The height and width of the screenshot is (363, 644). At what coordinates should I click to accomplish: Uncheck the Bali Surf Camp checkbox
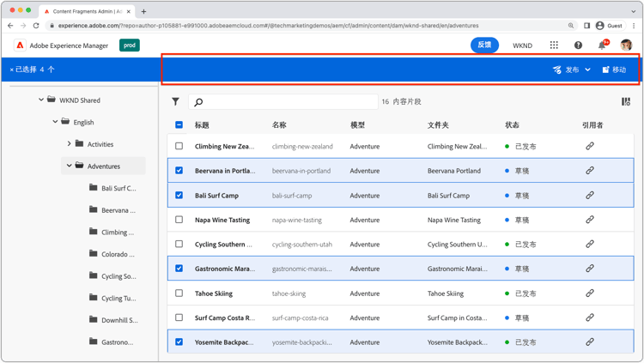pyautogui.click(x=179, y=195)
